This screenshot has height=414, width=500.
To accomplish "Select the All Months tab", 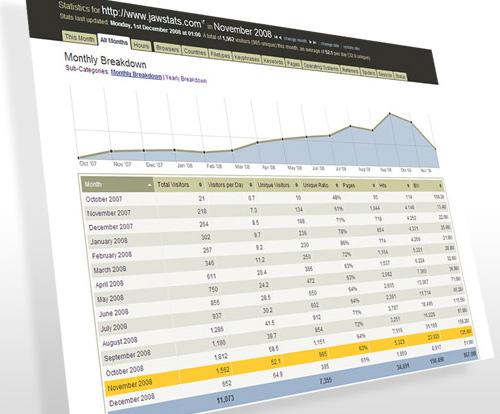I will pyautogui.click(x=114, y=41).
